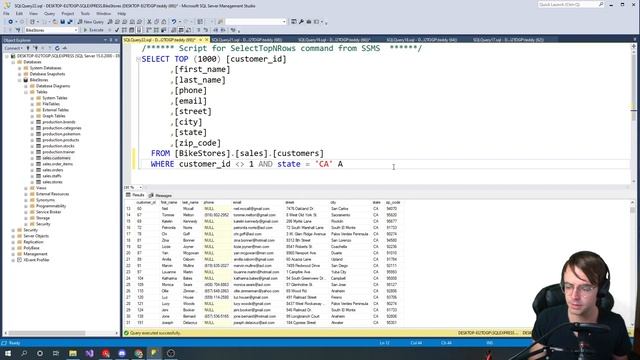640x360 pixels.
Task: Select the sales.staffs table
Action: click(x=52, y=176)
